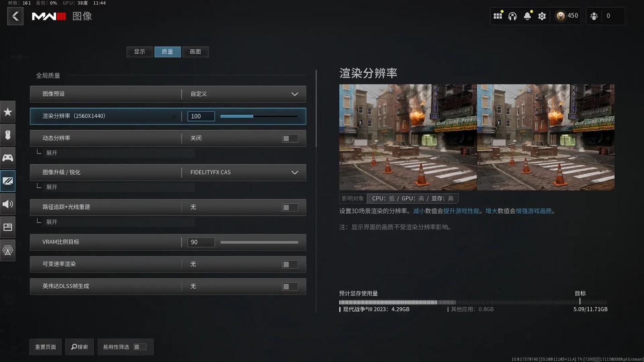Open network settings sidebar icon
The image size is (644, 362).
click(8, 250)
